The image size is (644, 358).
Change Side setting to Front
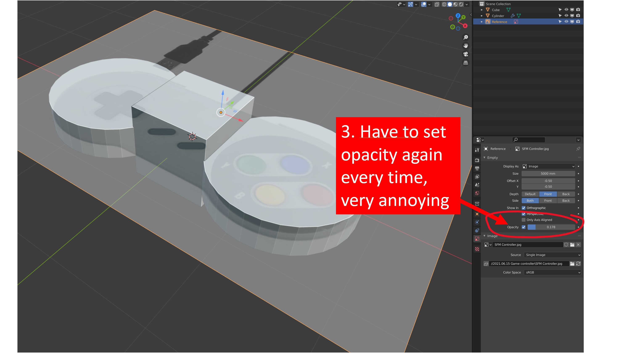548,201
